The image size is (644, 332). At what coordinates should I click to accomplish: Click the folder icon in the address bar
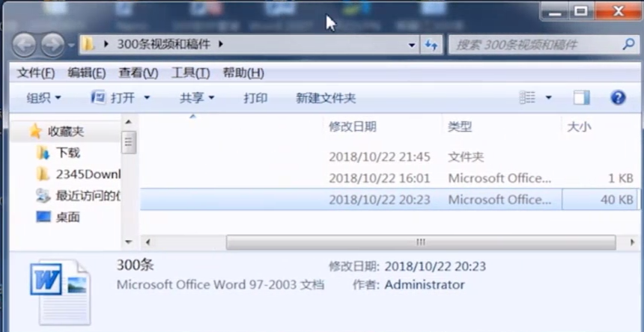click(x=88, y=44)
